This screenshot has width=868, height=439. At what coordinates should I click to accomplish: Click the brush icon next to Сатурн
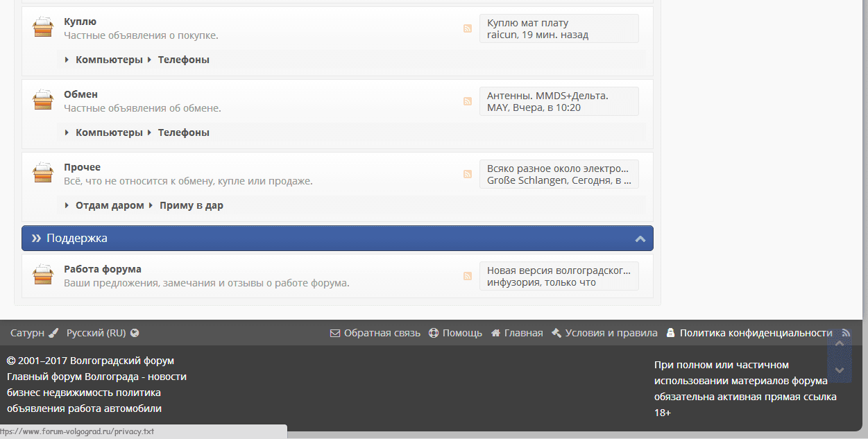53,333
